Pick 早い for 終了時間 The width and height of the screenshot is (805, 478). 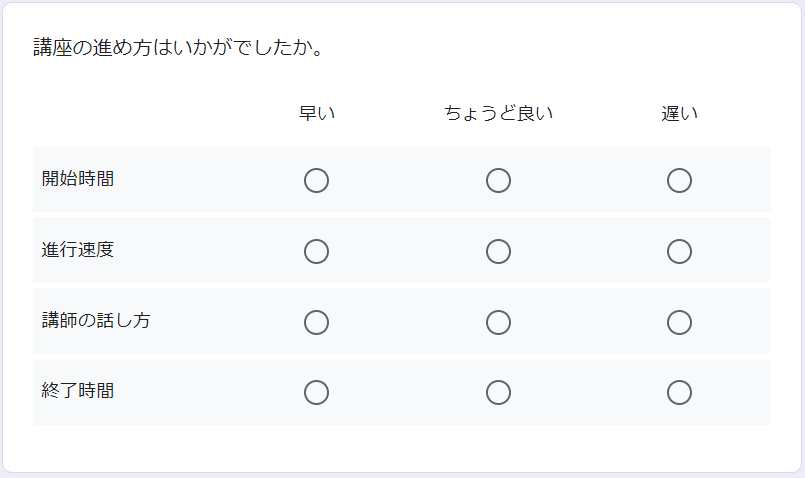click(x=316, y=392)
